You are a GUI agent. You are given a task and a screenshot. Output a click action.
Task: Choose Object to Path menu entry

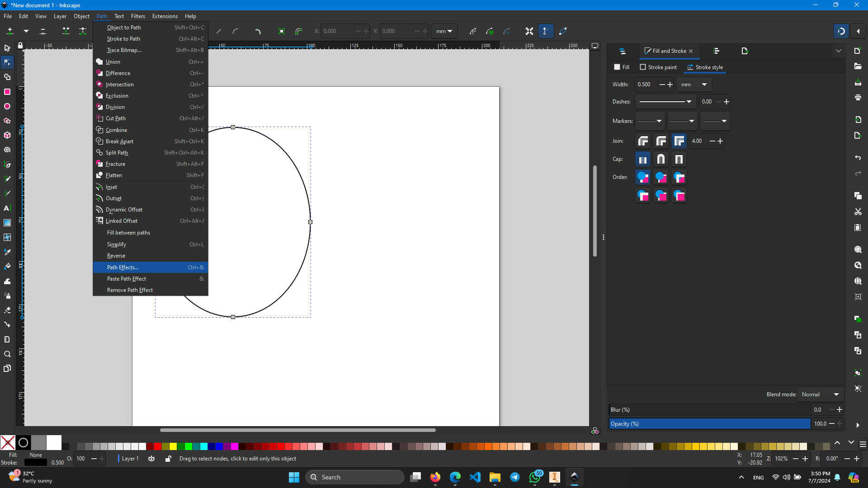151,28
